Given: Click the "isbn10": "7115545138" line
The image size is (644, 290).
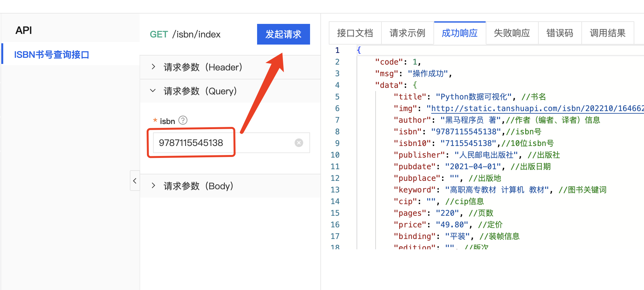Looking at the screenshot, I should click(474, 143).
